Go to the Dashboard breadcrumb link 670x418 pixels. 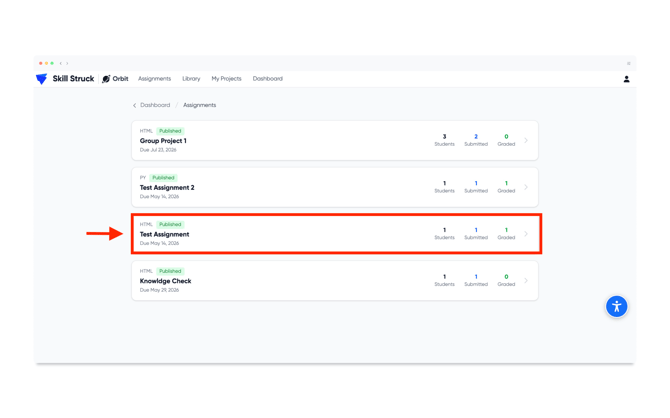155,105
